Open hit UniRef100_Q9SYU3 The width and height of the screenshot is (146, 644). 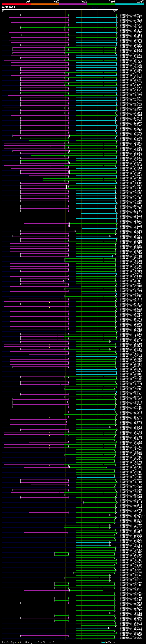(x=131, y=605)
